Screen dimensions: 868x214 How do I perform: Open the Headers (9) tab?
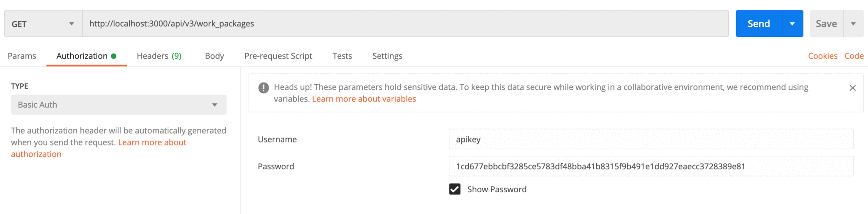pyautogui.click(x=159, y=56)
